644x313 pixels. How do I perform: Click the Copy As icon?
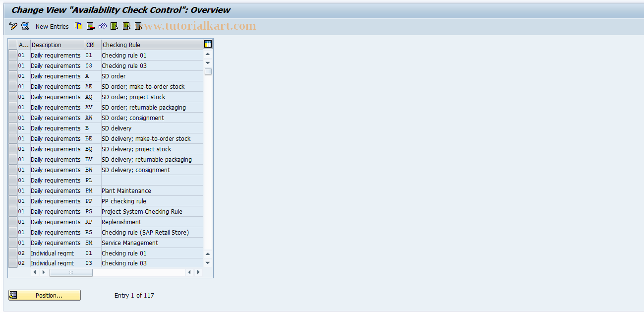pyautogui.click(x=79, y=26)
